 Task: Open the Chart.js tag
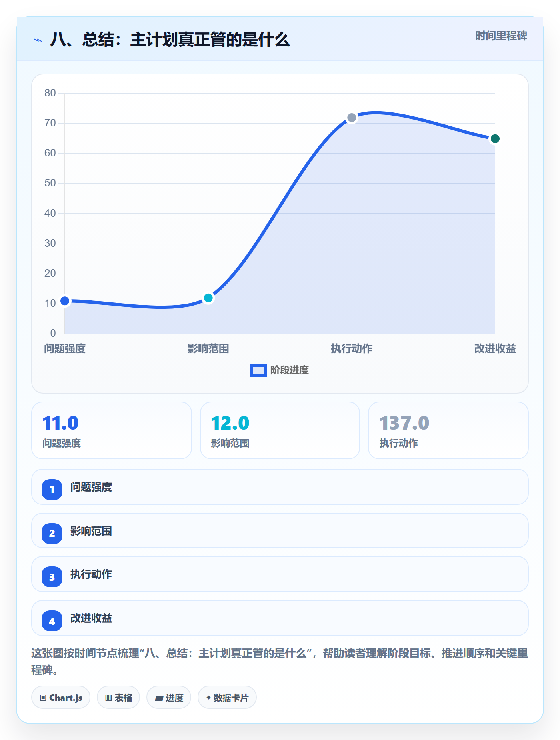(x=61, y=698)
